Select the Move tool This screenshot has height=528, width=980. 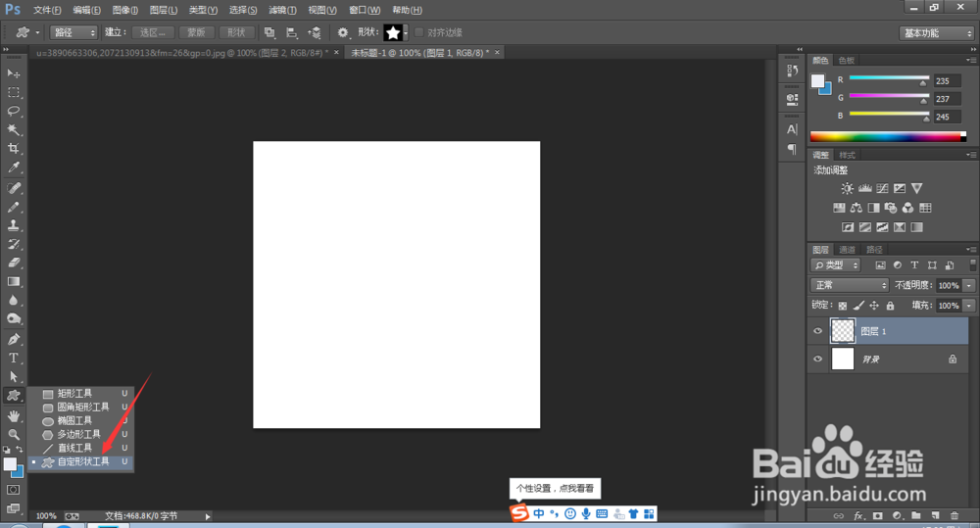tap(13, 73)
